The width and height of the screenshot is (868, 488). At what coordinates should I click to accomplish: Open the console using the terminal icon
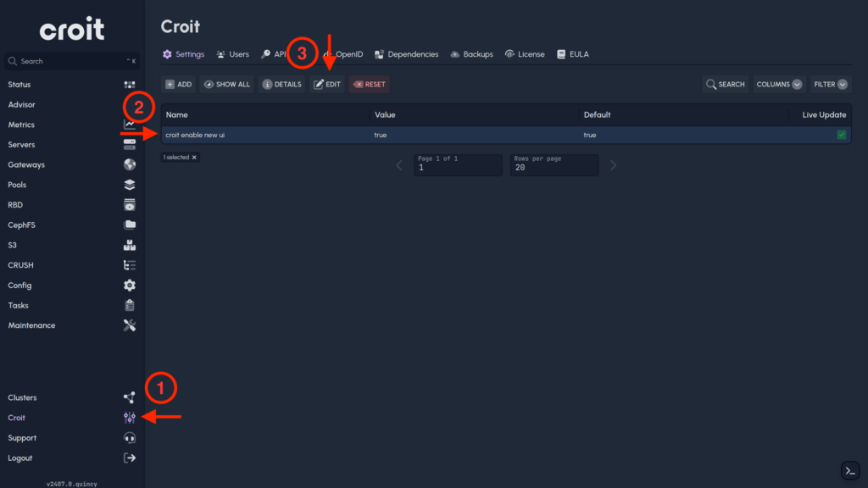(850, 470)
